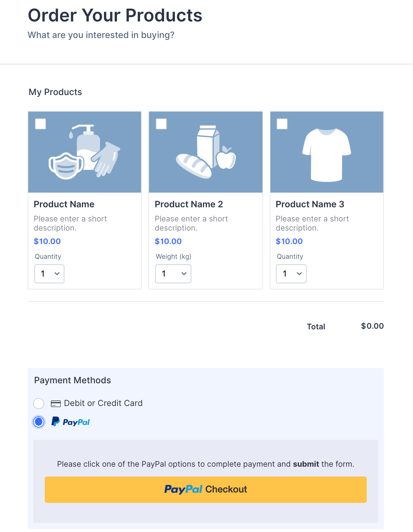Click the PayPal logo in payment methods
The image size is (413, 532).
(71, 422)
